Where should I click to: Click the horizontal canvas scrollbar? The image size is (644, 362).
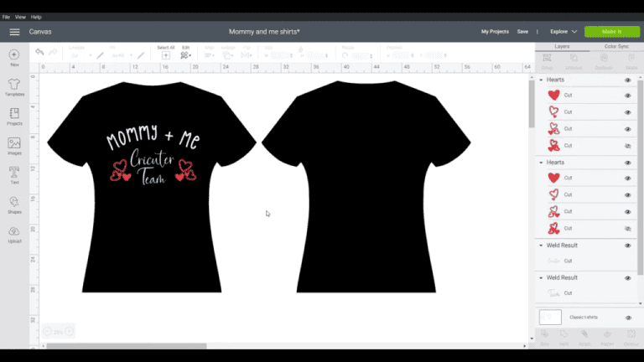coord(127,346)
